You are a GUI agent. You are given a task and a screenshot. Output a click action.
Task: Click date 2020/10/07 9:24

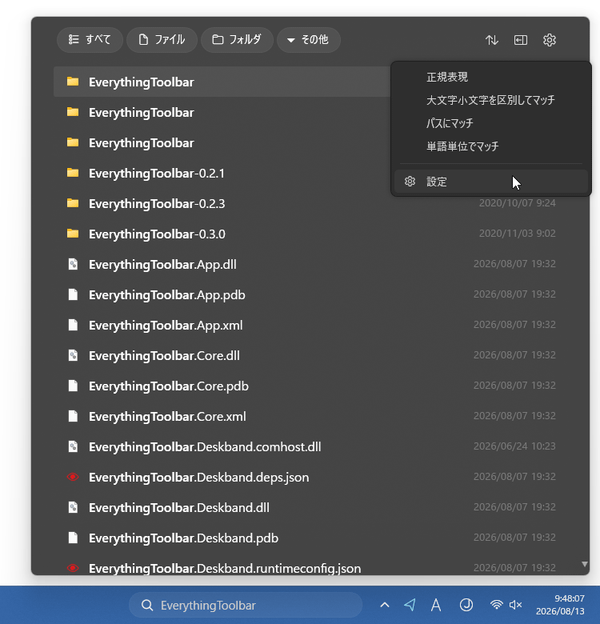tap(517, 203)
